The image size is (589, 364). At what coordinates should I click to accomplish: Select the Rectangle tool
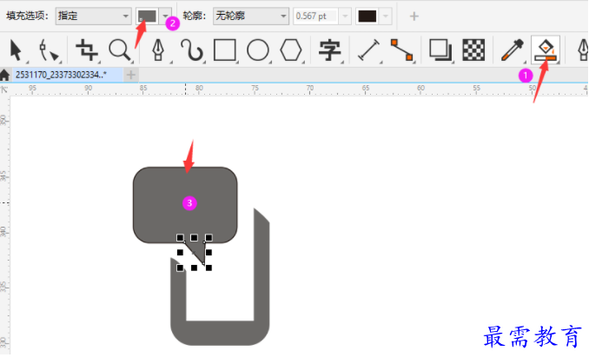point(225,50)
